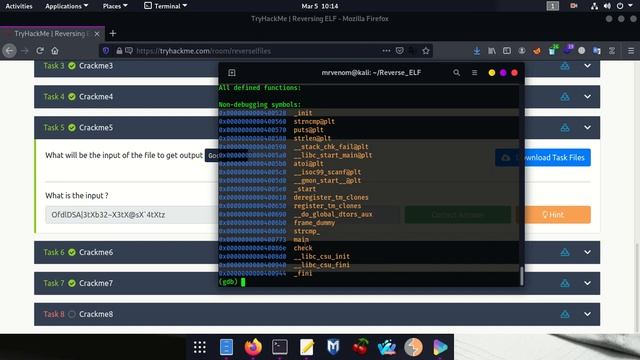Expand Task 4 Crackme4 chevron

coord(587,97)
